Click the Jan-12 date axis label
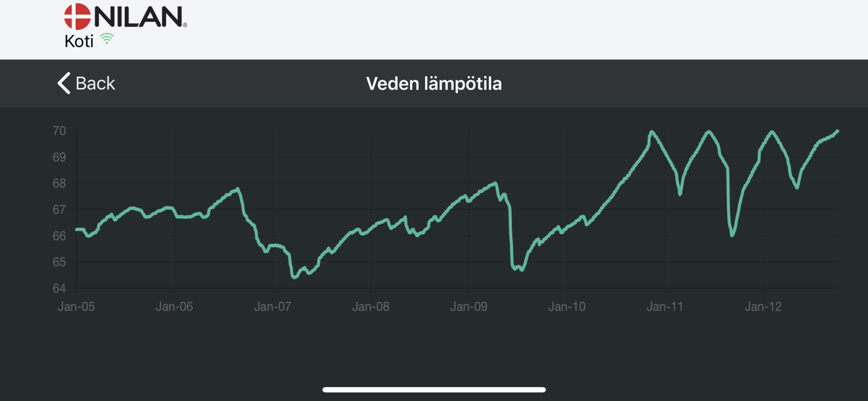 [763, 307]
